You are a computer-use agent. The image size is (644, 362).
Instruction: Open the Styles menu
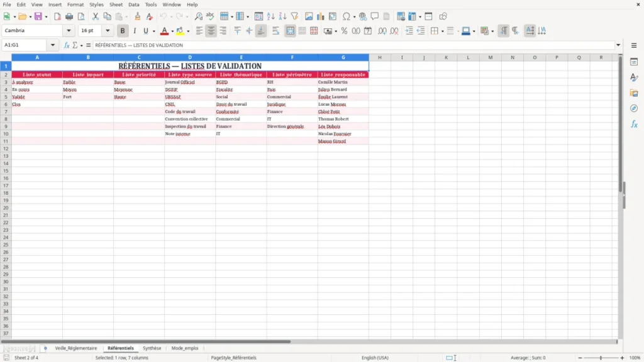(x=96, y=4)
